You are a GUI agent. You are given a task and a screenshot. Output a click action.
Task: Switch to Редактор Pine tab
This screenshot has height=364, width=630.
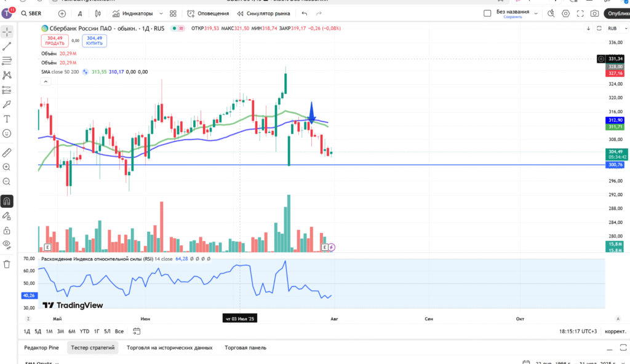pyautogui.click(x=41, y=347)
